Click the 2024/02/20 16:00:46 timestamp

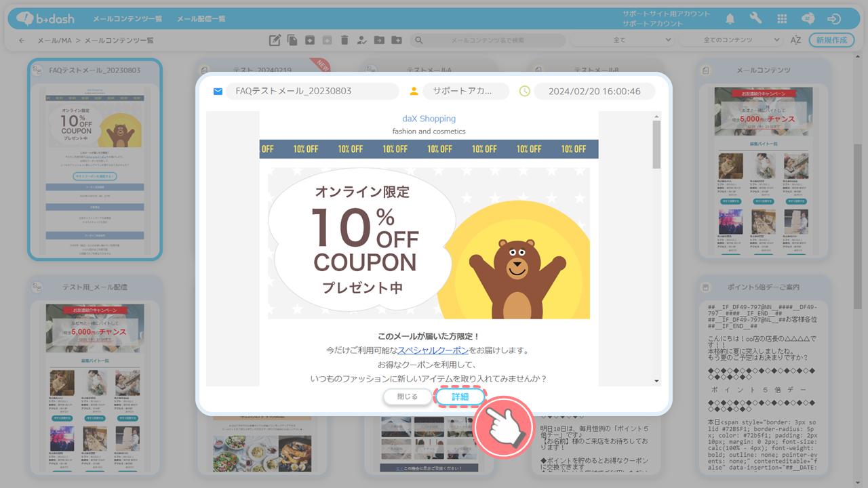[595, 91]
